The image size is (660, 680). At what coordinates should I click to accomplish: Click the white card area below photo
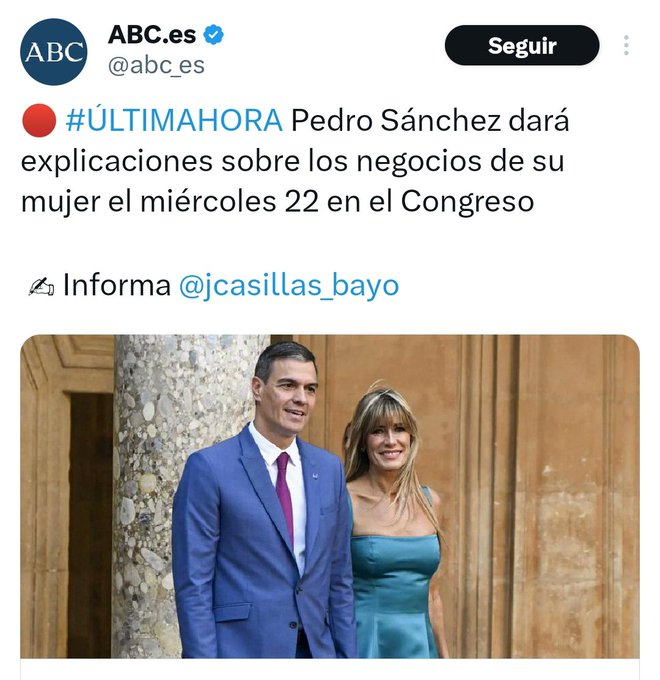coord(330,669)
